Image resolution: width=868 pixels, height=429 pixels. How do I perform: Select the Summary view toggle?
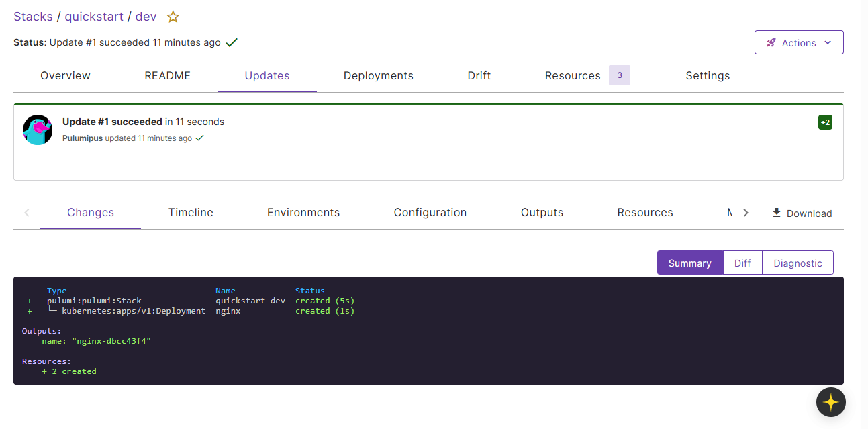pyautogui.click(x=690, y=263)
